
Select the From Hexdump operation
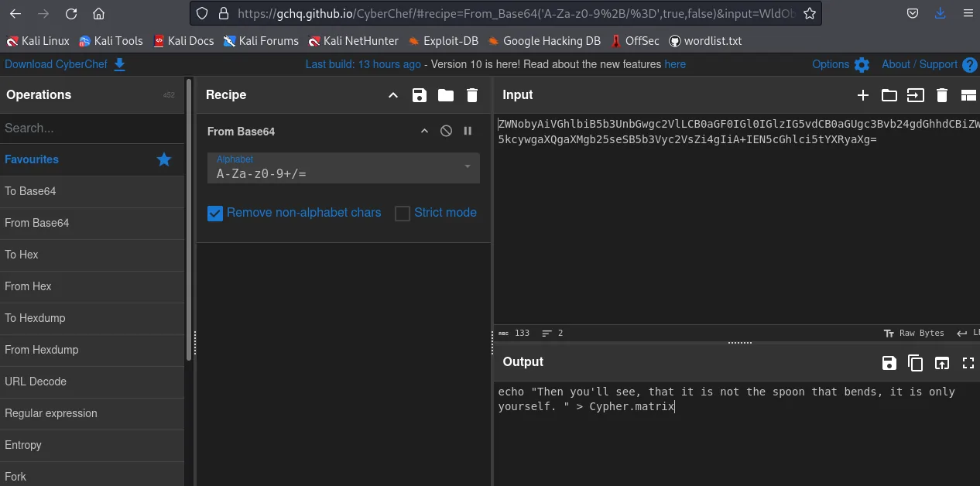pyautogui.click(x=92, y=350)
